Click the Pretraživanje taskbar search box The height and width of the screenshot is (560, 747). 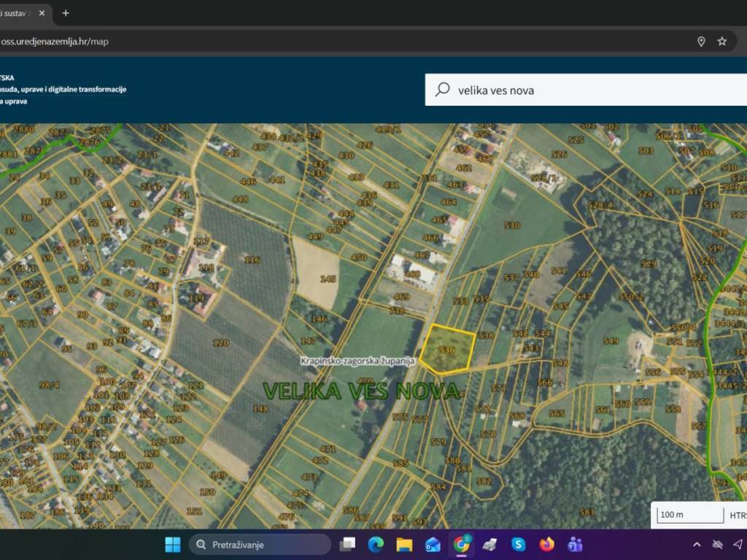pyautogui.click(x=260, y=545)
